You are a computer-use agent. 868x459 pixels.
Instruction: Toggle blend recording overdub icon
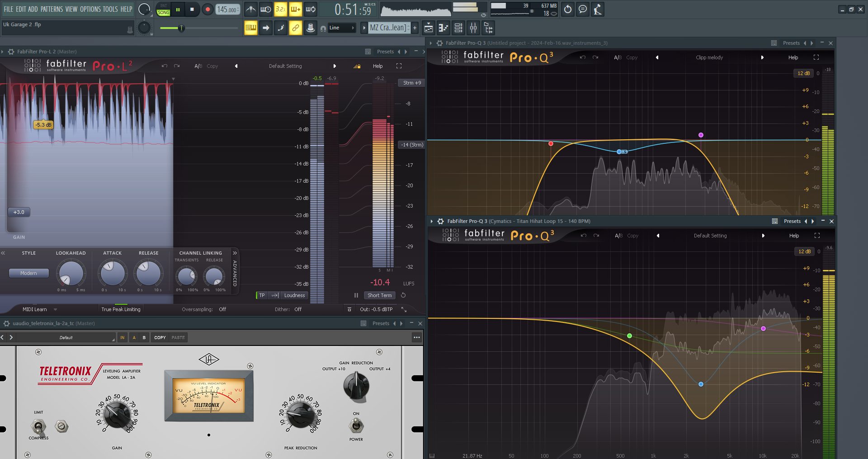click(x=296, y=9)
